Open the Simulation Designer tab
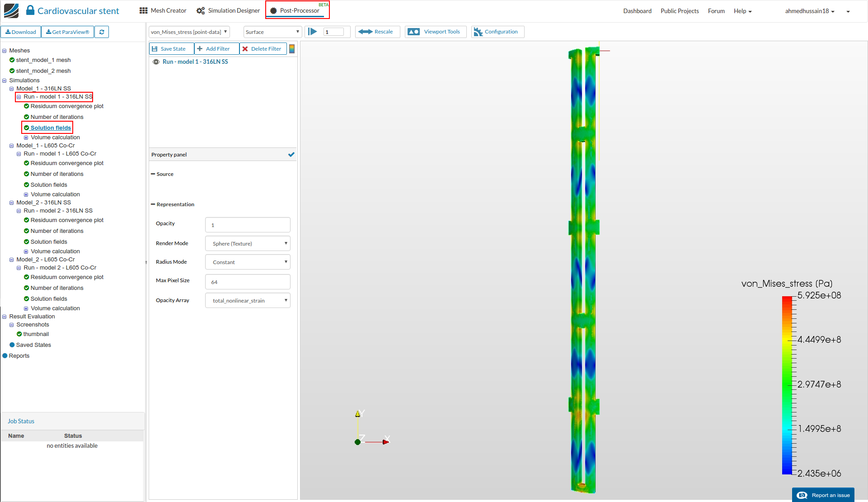Screen dimensions: 868x502 point(228,11)
